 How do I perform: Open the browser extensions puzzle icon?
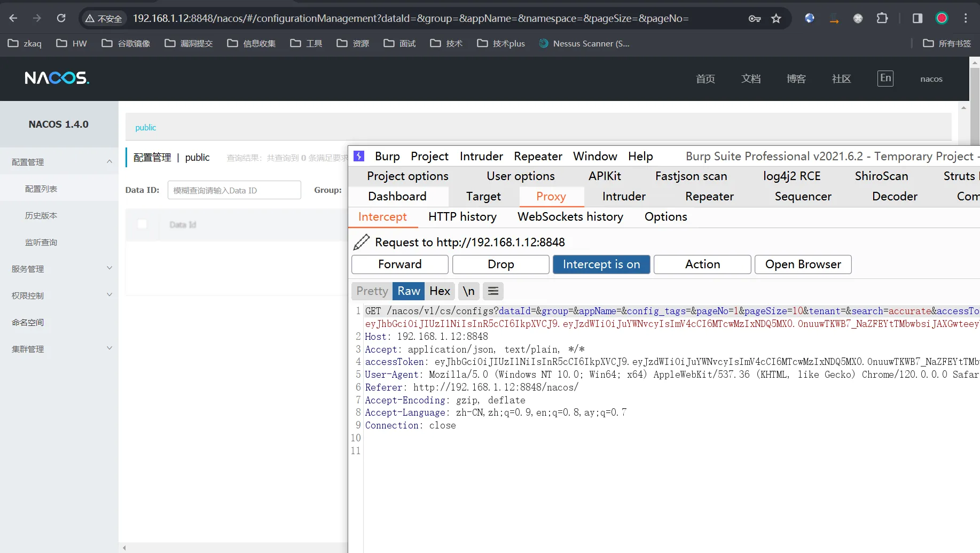coord(882,18)
